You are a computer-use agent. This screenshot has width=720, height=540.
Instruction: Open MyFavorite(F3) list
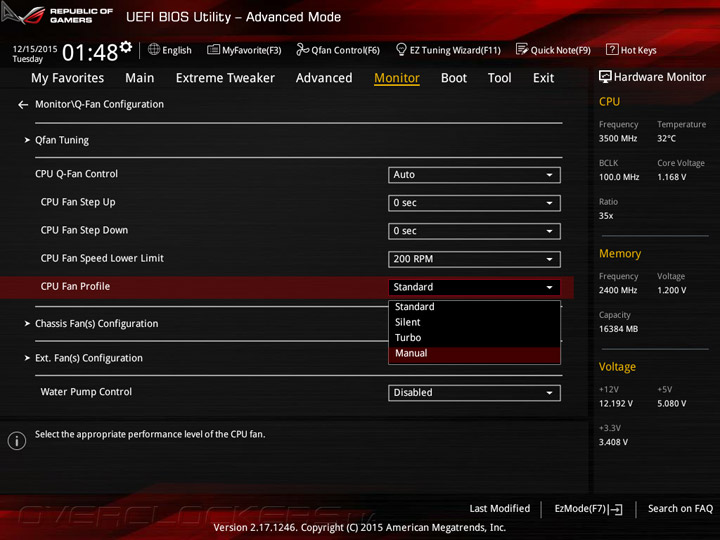[244, 50]
